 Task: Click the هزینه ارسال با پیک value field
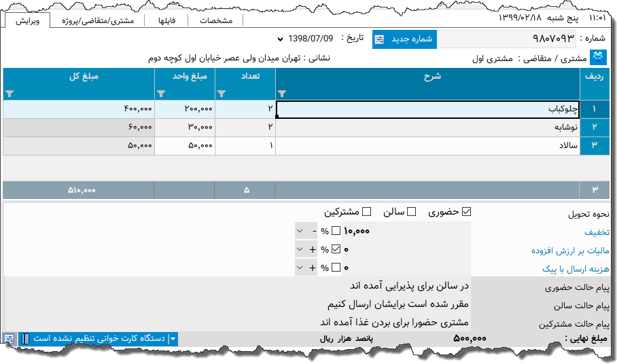point(406,268)
